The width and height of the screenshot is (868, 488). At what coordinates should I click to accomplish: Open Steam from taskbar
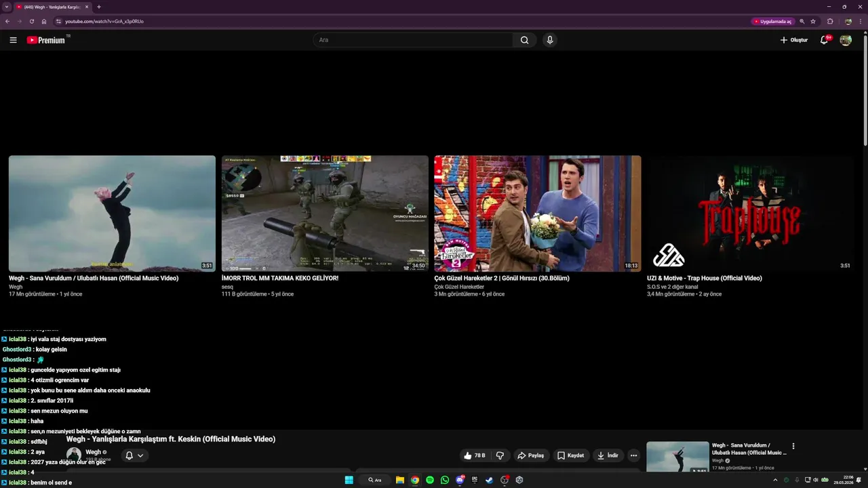[x=490, y=480]
